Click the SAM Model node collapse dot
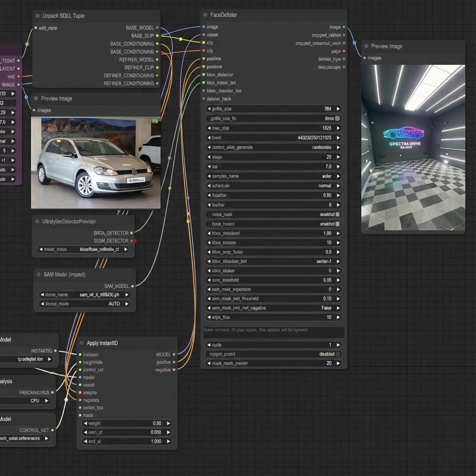Image resolution: width=476 pixels, height=476 pixels. tap(39, 274)
